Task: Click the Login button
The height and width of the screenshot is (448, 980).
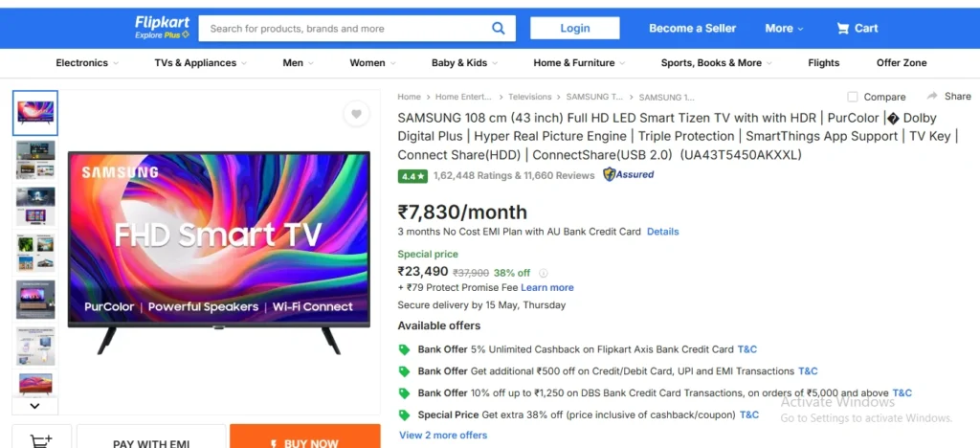Action: 575,28
